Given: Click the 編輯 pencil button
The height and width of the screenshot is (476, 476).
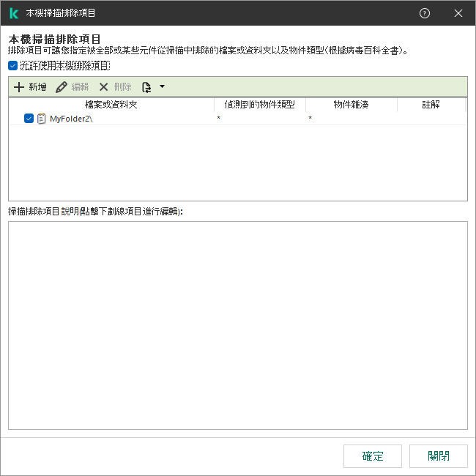Looking at the screenshot, I should pyautogui.click(x=72, y=87).
